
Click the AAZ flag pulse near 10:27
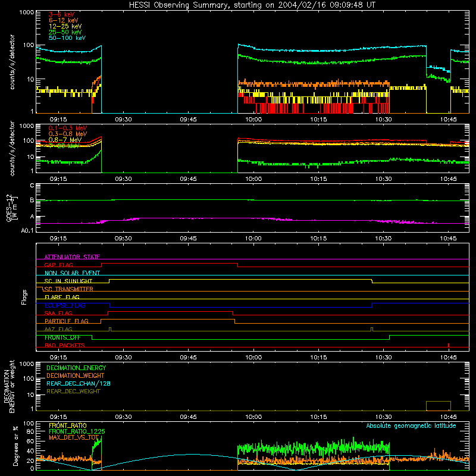372,330
